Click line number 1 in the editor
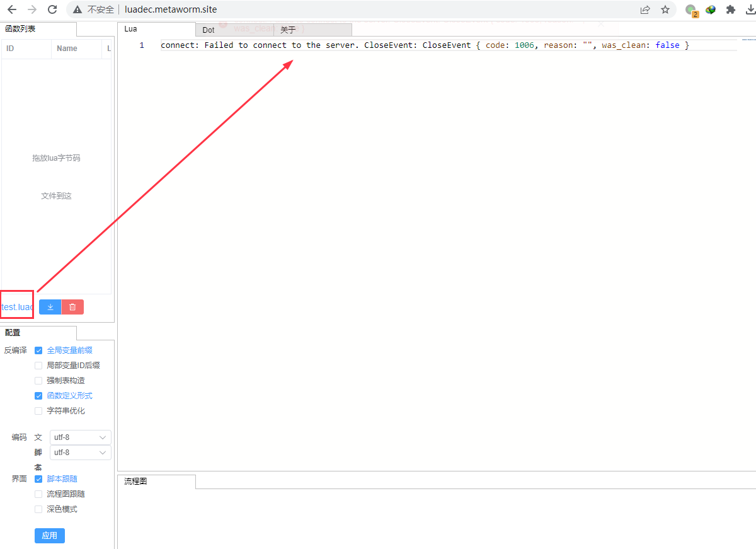Viewport: 756px width, 549px height. (x=142, y=45)
